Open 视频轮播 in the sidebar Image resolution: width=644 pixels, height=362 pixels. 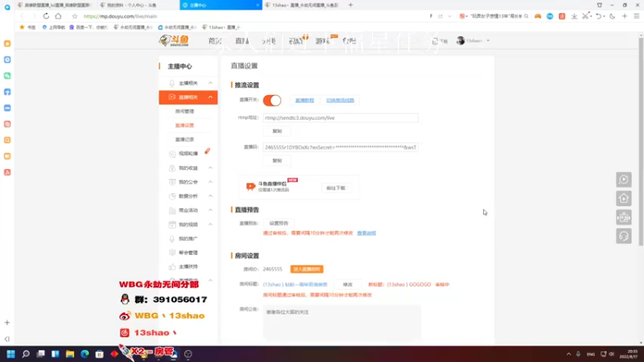188,154
